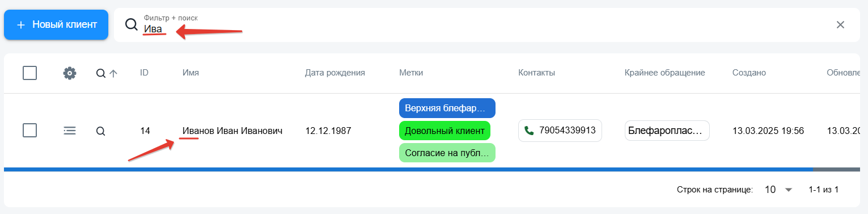
Task: Click the green phone icon in contacts
Action: pos(529,131)
